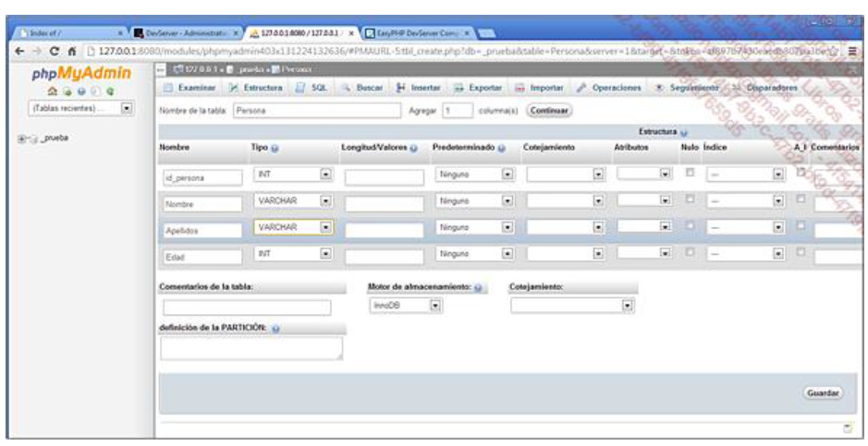Open Predeterminado dropdown for Edad row
868x446 pixels.
474,254
